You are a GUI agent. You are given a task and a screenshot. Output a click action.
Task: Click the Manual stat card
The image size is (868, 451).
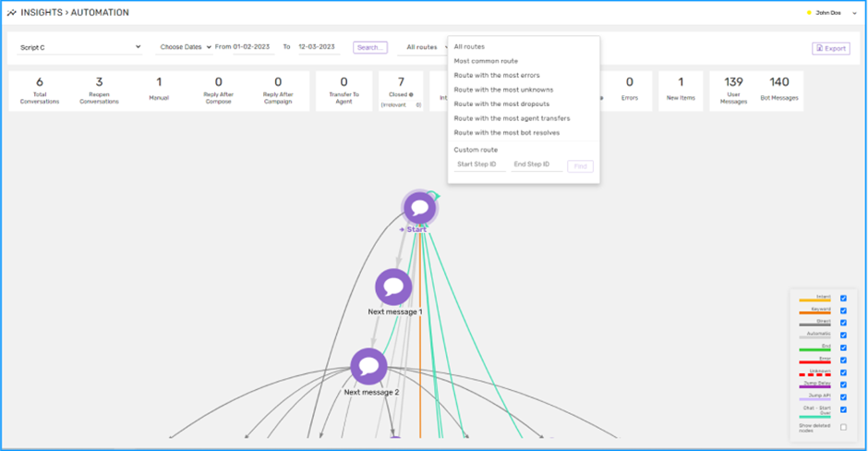[159, 91]
